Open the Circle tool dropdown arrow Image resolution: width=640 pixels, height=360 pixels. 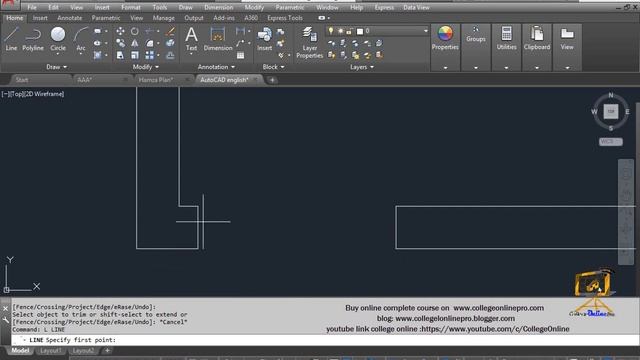coord(58,54)
